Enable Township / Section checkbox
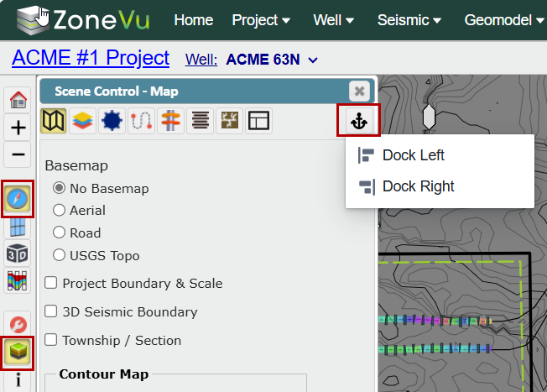 51,340
